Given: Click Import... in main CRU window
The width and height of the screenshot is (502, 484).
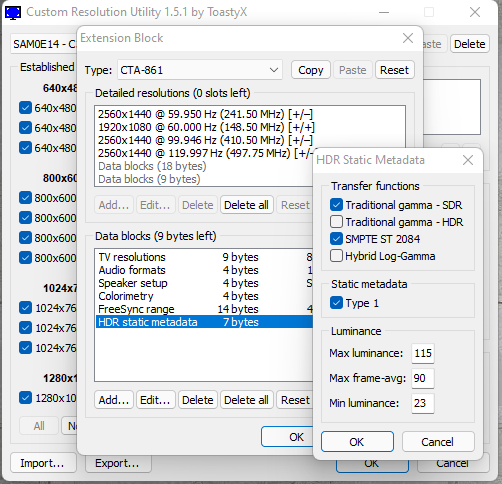Looking at the screenshot, I should pos(42,463).
